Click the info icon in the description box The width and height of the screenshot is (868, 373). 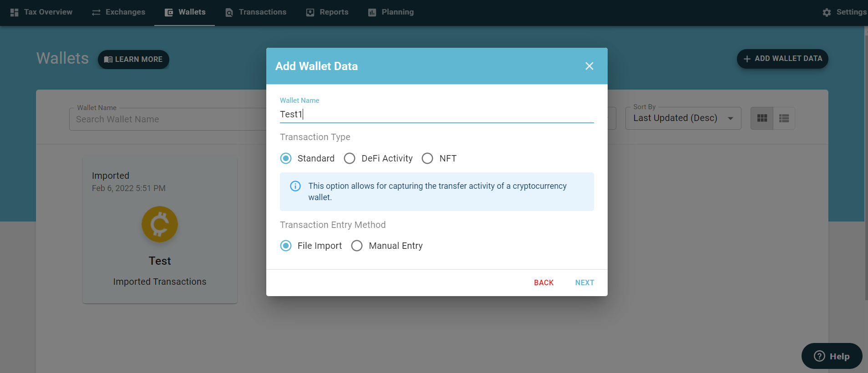pos(295,186)
